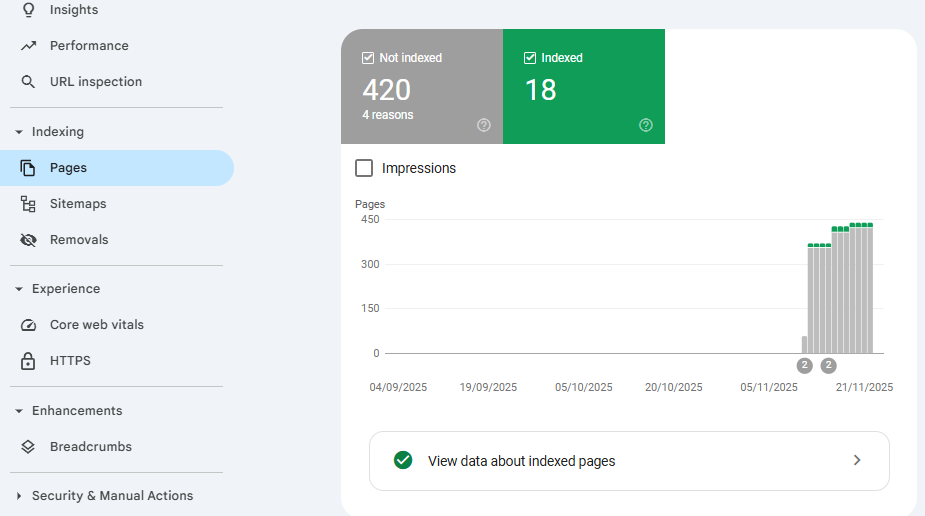This screenshot has height=516, width=925.
Task: Collapse the Enhancements section arrow
Action: pyautogui.click(x=18, y=411)
